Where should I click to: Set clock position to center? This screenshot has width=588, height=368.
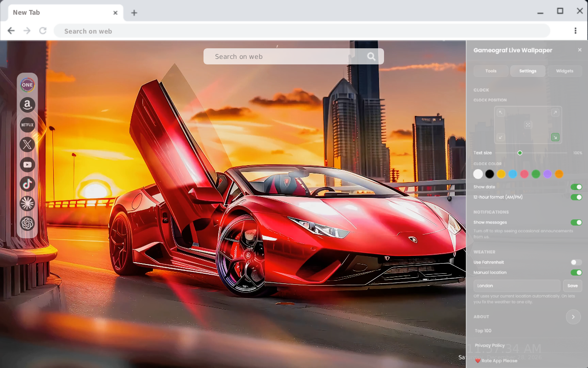point(528,125)
